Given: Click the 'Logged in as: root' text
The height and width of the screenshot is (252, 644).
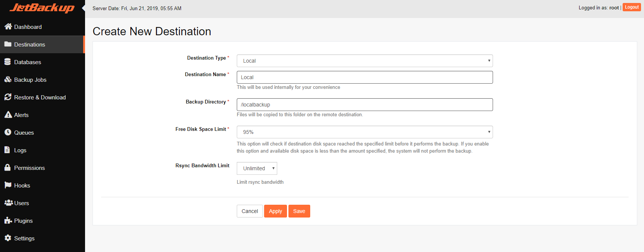Looking at the screenshot, I should pos(598,7).
